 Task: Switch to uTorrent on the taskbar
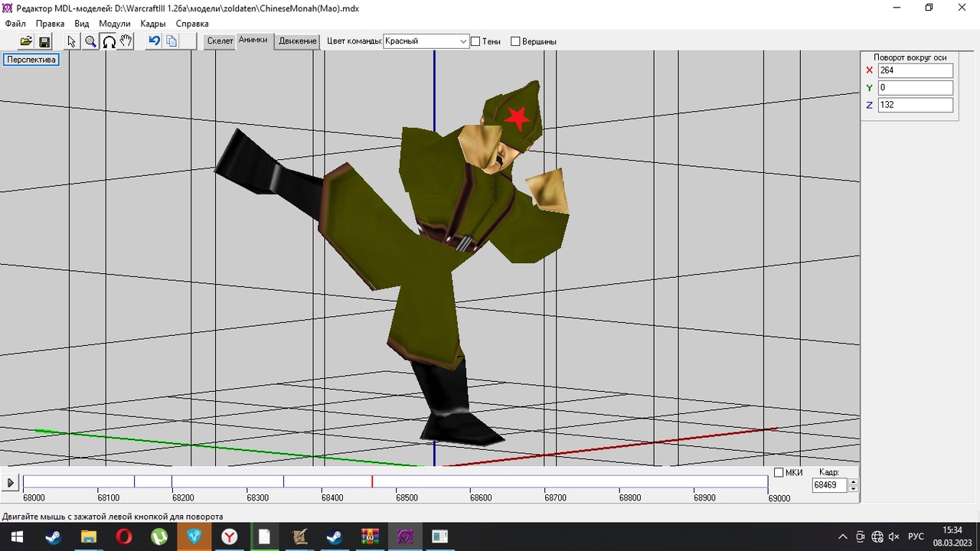[x=158, y=536]
